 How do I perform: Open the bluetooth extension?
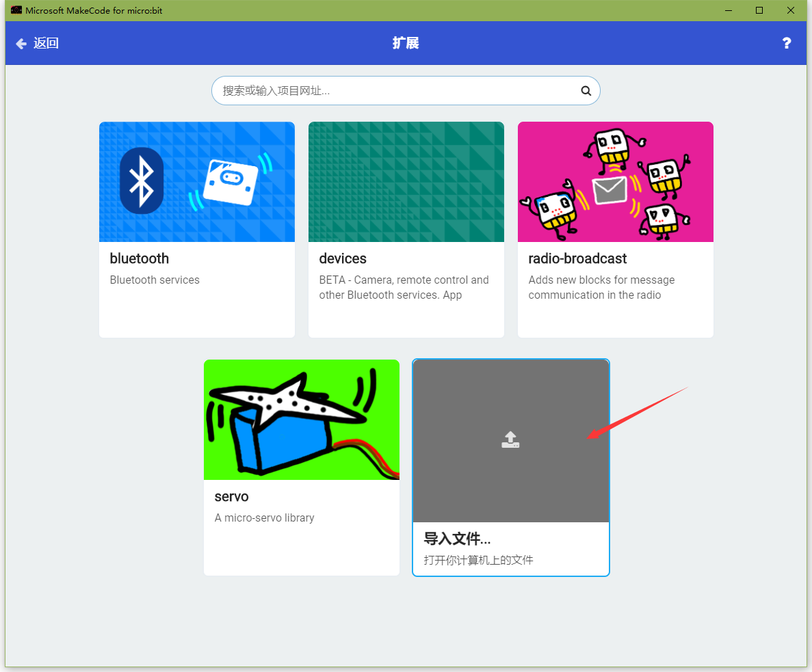pos(196,230)
